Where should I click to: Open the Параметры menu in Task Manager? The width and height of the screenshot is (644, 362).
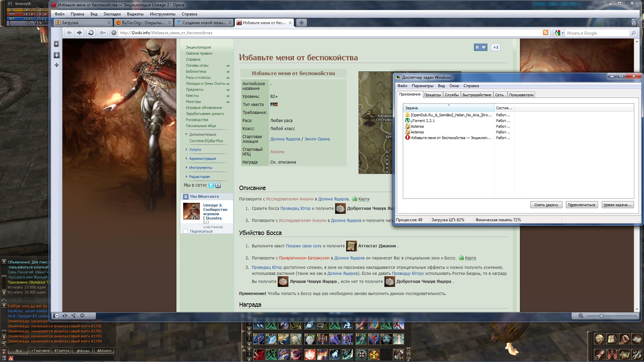point(422,86)
